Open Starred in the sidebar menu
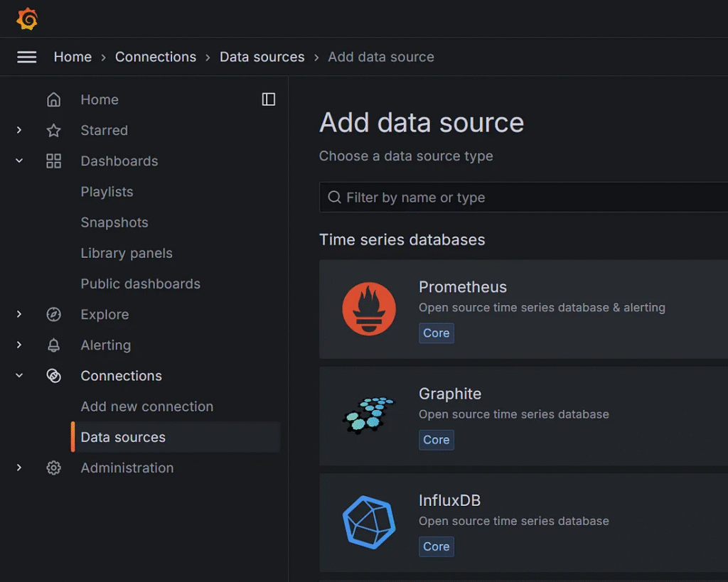Screen dimensions: 728x582 (104, 131)
